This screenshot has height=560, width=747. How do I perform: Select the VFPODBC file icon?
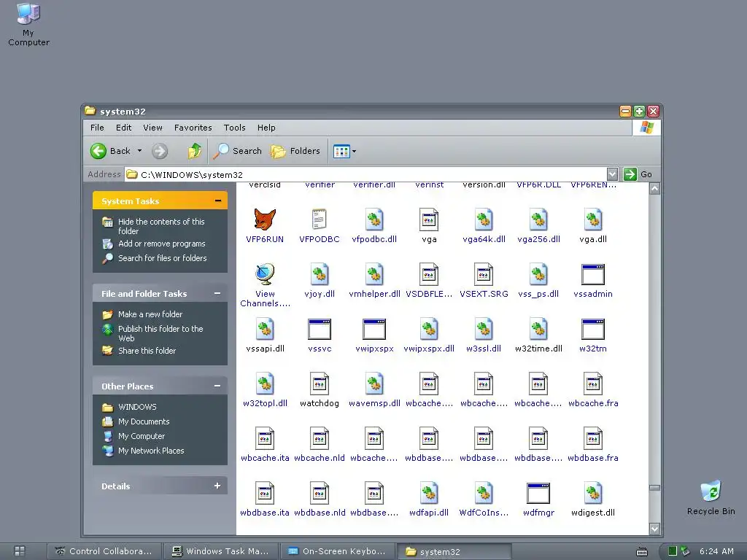point(320,219)
